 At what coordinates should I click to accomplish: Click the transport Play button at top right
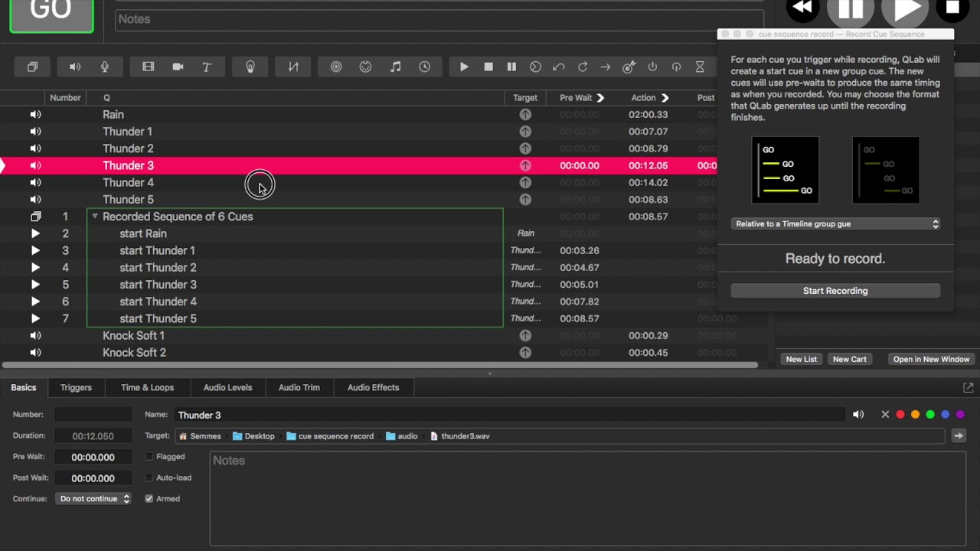[905, 9]
